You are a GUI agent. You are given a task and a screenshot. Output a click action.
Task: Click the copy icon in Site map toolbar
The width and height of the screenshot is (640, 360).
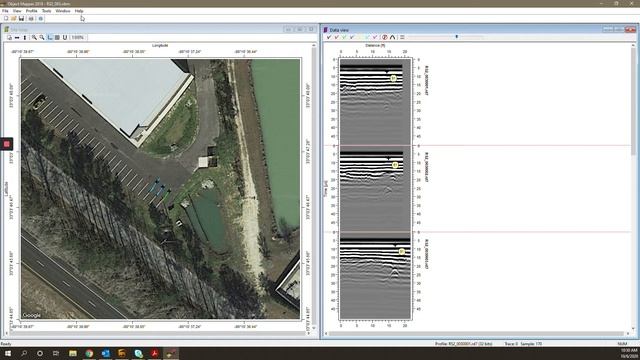click(x=9, y=38)
